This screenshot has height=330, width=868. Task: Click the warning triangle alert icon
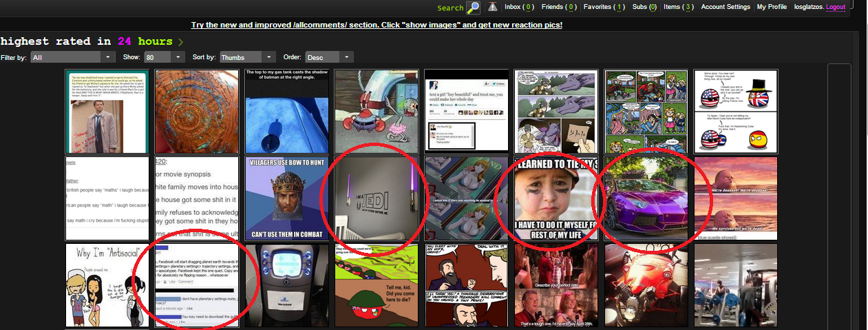point(492,7)
